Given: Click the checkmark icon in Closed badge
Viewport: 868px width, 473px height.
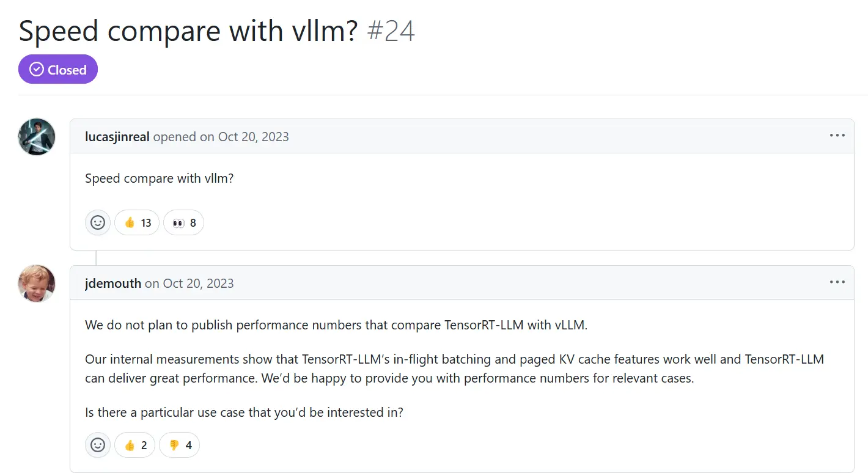Looking at the screenshot, I should (37, 70).
